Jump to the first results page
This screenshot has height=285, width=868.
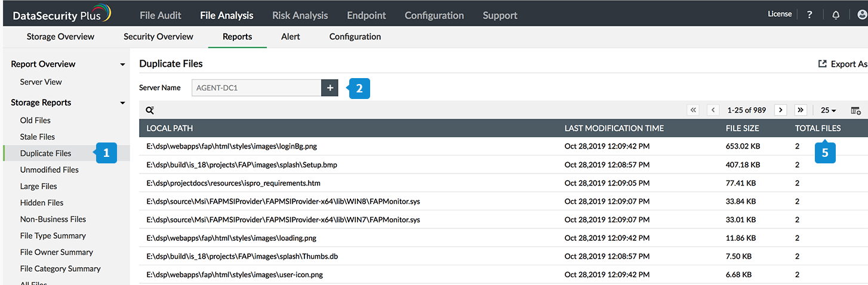[x=693, y=110]
